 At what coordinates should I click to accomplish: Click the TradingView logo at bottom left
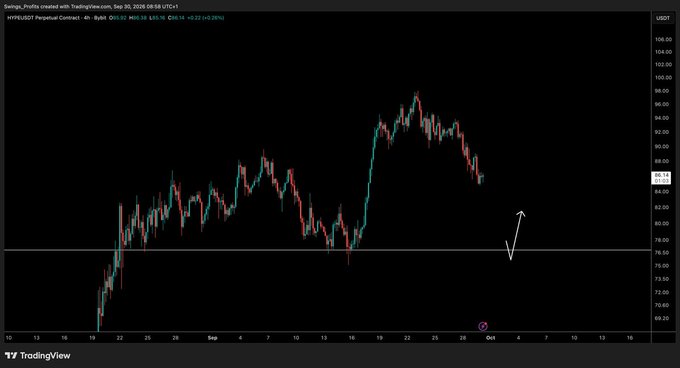tap(37, 356)
